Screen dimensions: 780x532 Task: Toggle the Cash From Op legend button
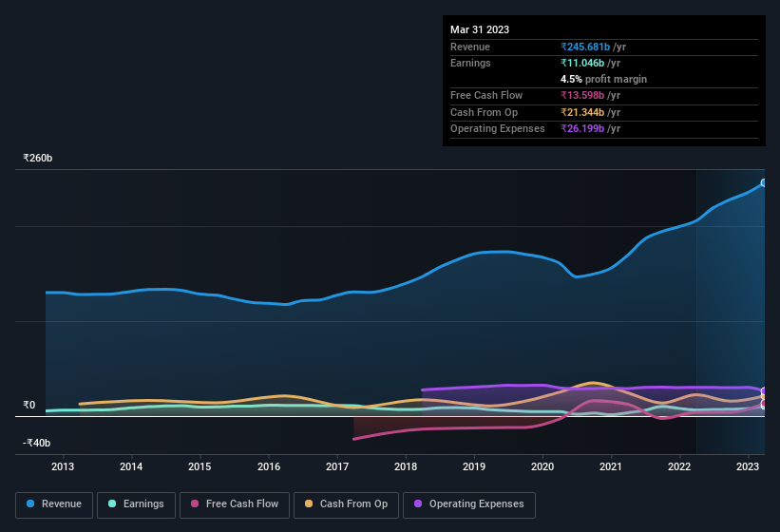pos(346,504)
